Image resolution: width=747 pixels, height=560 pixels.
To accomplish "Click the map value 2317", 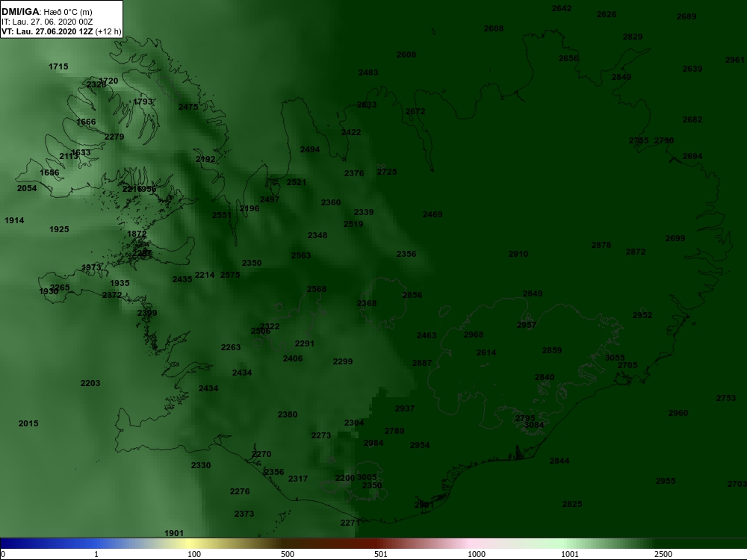I will [298, 479].
